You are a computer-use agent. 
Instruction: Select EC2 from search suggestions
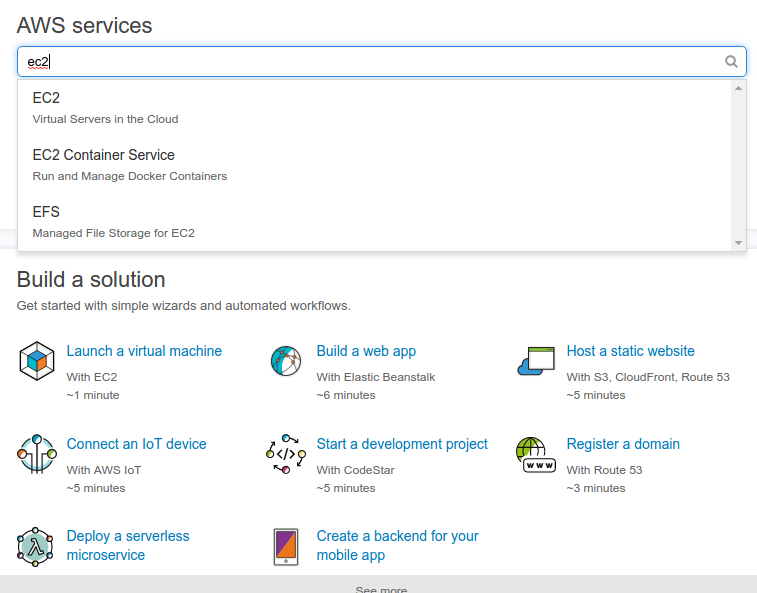pos(374,108)
